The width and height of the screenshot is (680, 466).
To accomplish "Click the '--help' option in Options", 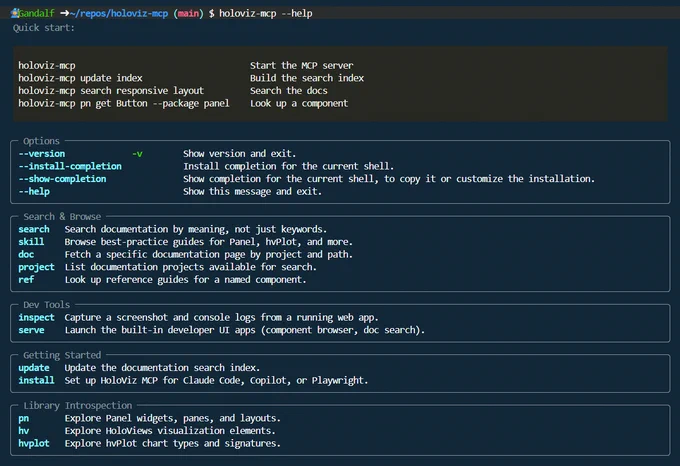I will [x=34, y=191].
